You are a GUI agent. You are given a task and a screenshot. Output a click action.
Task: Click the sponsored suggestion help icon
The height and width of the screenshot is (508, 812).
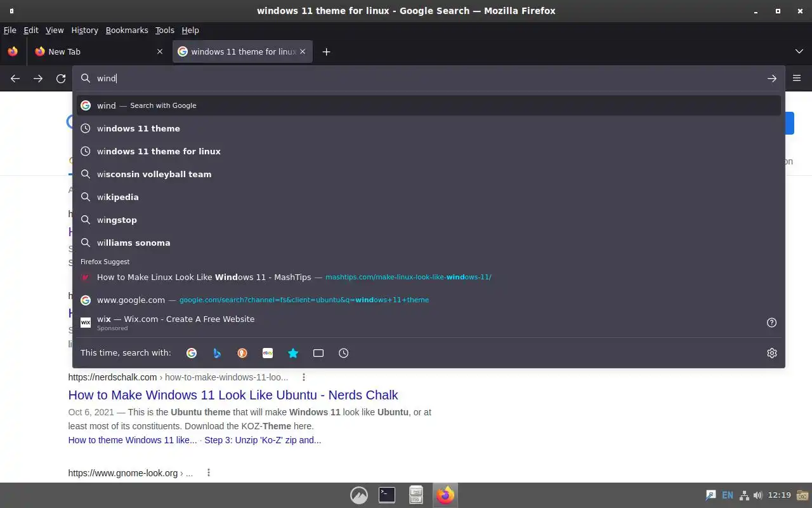(x=771, y=323)
